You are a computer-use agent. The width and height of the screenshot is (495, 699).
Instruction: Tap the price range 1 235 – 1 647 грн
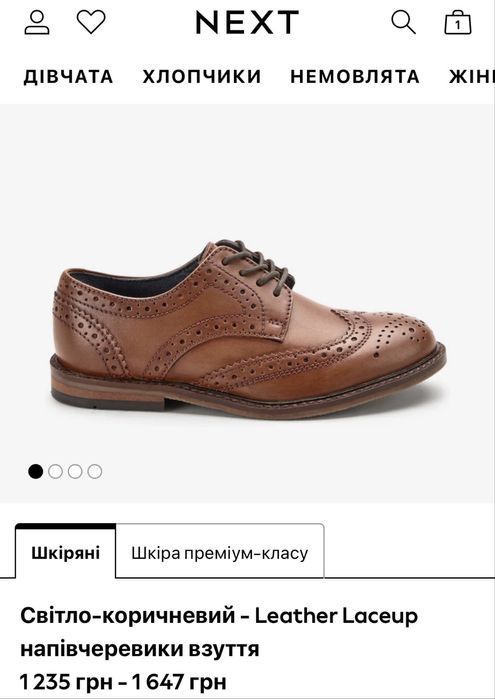(123, 682)
